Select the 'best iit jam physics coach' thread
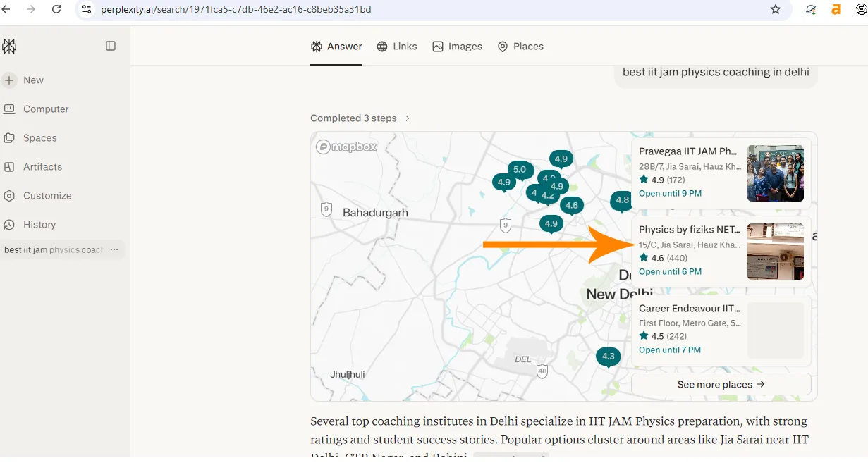 pos(54,250)
